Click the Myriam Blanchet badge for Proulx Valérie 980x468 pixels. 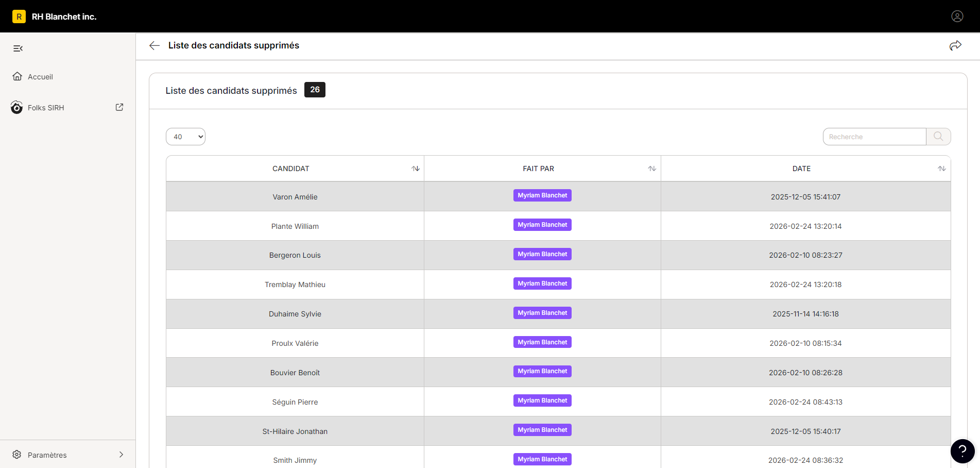pyautogui.click(x=542, y=342)
